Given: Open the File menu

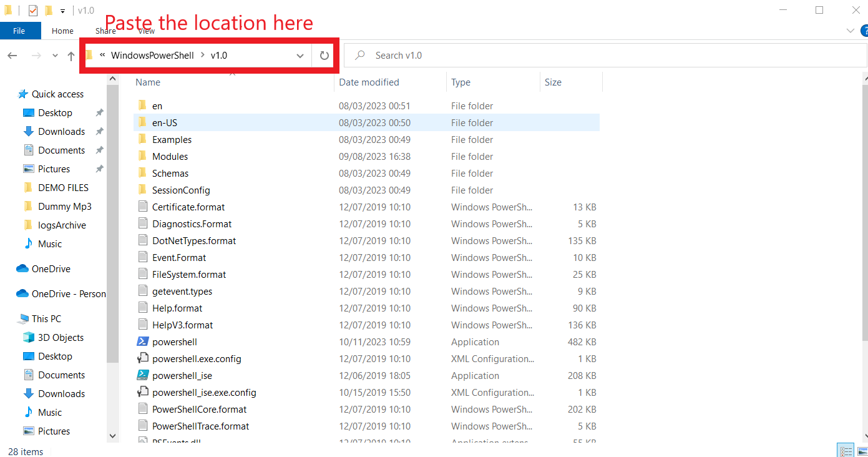Looking at the screenshot, I should point(19,31).
